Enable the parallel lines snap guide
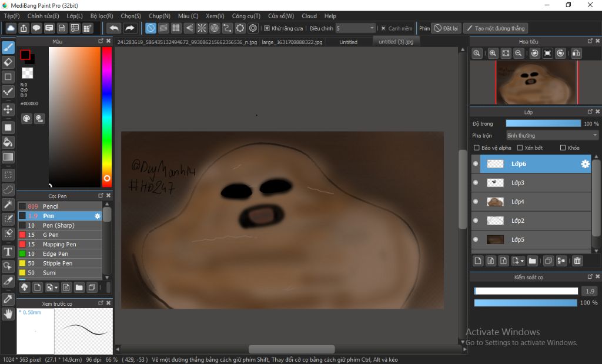This screenshot has height=364, width=602. click(163, 28)
